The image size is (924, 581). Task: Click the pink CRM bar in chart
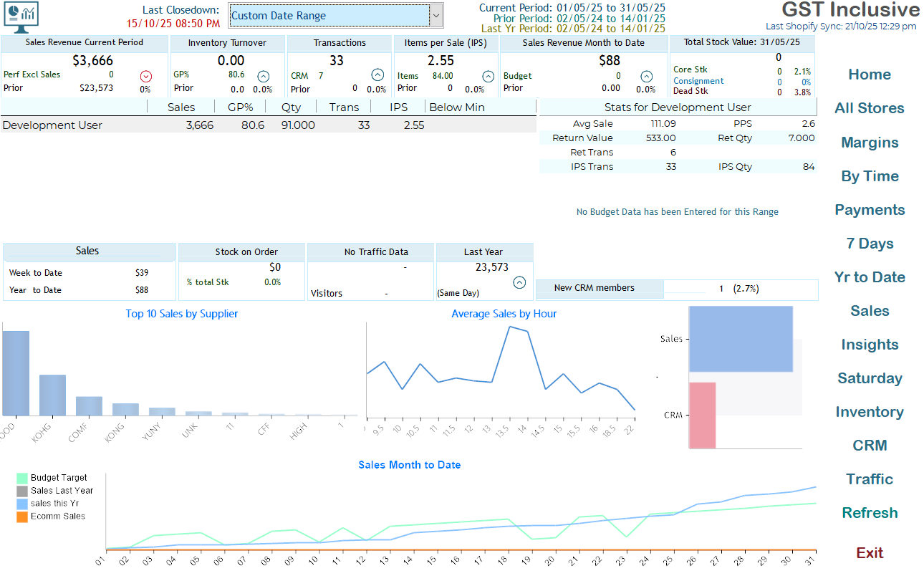[702, 415]
